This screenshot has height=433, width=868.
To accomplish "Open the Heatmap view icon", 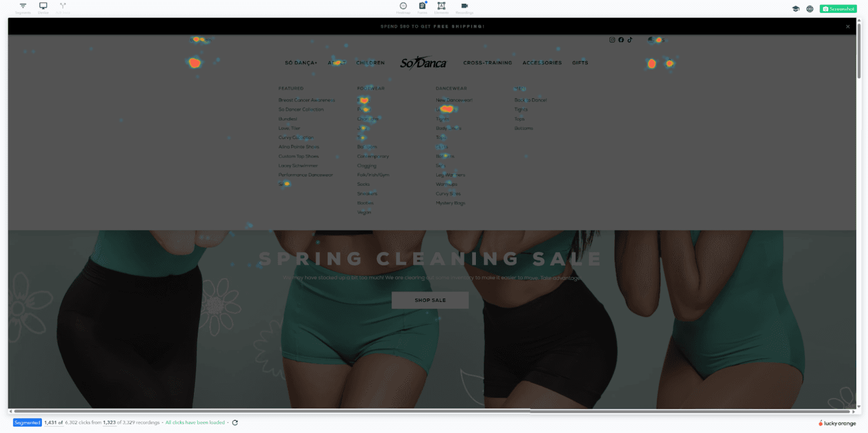I will 403,7.
